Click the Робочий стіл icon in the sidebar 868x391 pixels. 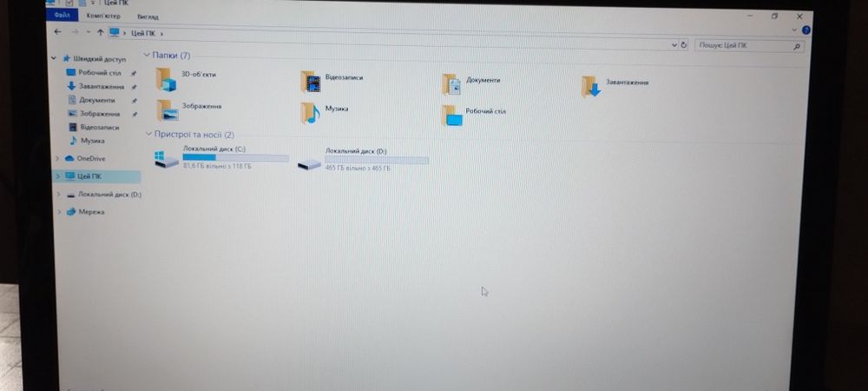[71, 72]
